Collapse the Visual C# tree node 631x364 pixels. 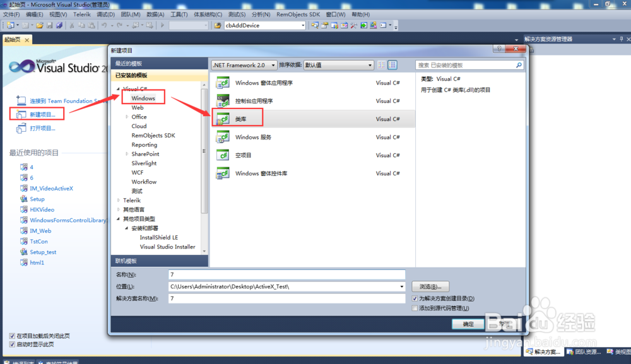tap(119, 89)
